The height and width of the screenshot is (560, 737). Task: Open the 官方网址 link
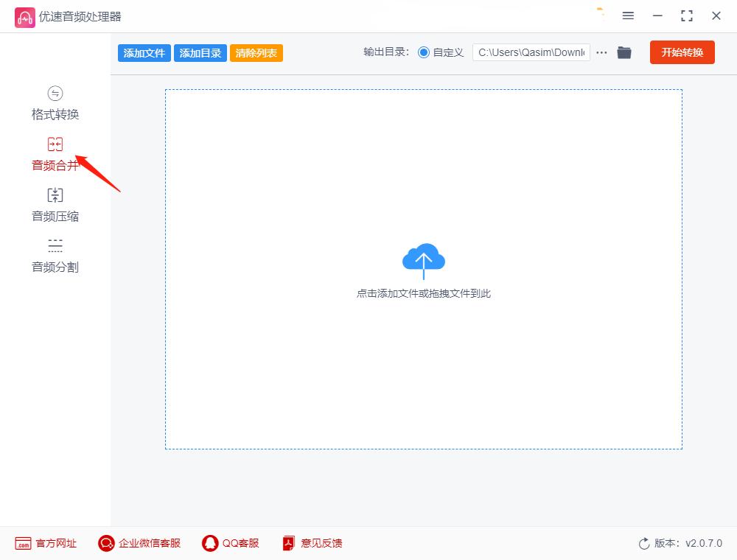coord(56,544)
